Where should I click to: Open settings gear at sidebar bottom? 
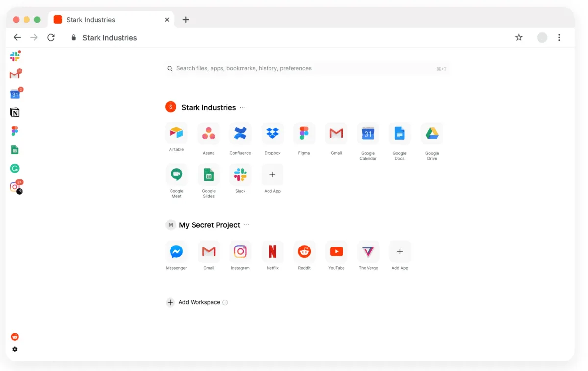tap(15, 349)
